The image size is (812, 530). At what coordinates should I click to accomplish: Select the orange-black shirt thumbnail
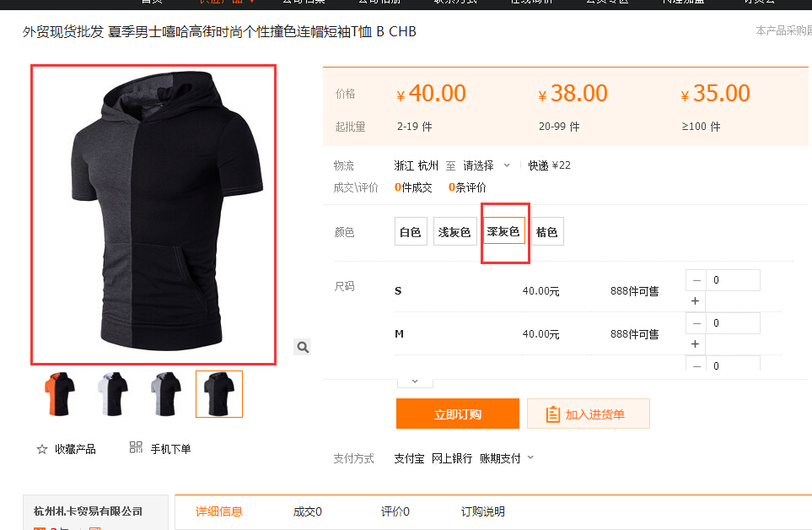tap(60, 394)
